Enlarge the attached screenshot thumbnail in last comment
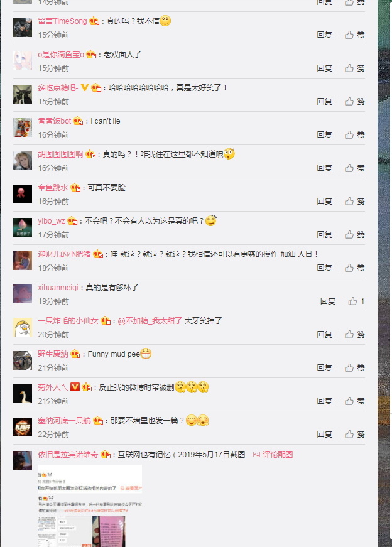 [90, 506]
